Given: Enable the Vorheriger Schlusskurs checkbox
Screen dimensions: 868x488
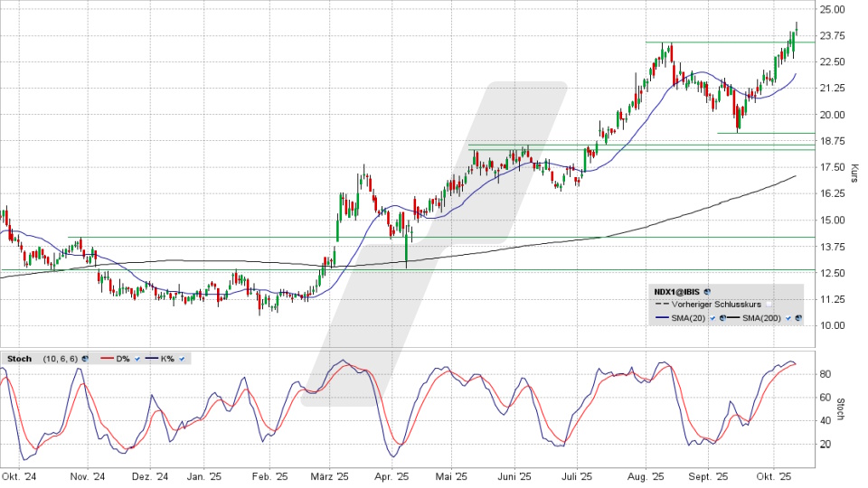Looking at the screenshot, I should [x=769, y=305].
